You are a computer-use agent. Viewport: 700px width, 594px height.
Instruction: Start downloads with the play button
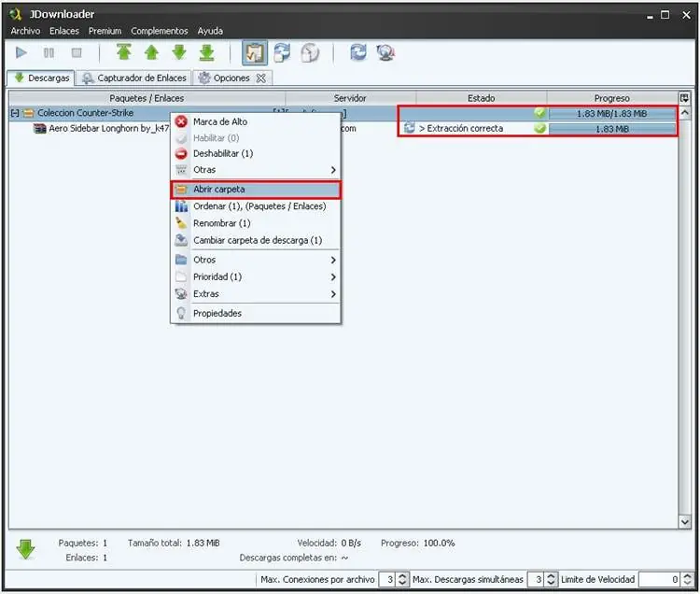[x=21, y=52]
